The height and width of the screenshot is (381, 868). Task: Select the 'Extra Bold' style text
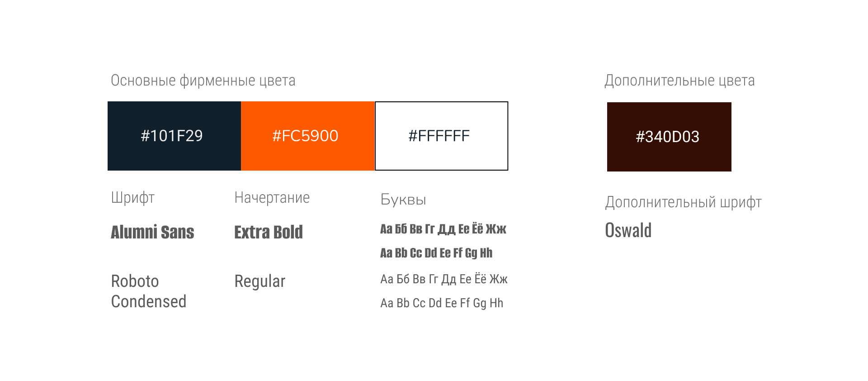pyautogui.click(x=269, y=232)
